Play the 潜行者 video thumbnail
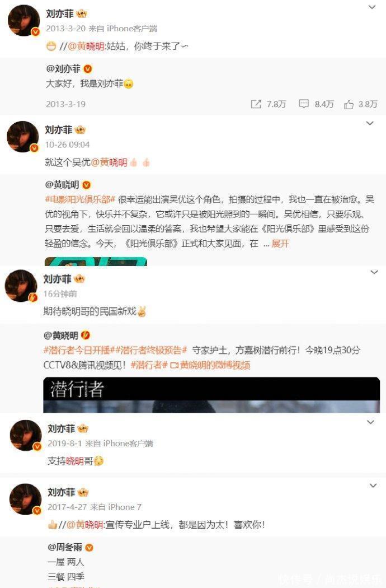This screenshot has height=588, width=386. click(x=211, y=395)
